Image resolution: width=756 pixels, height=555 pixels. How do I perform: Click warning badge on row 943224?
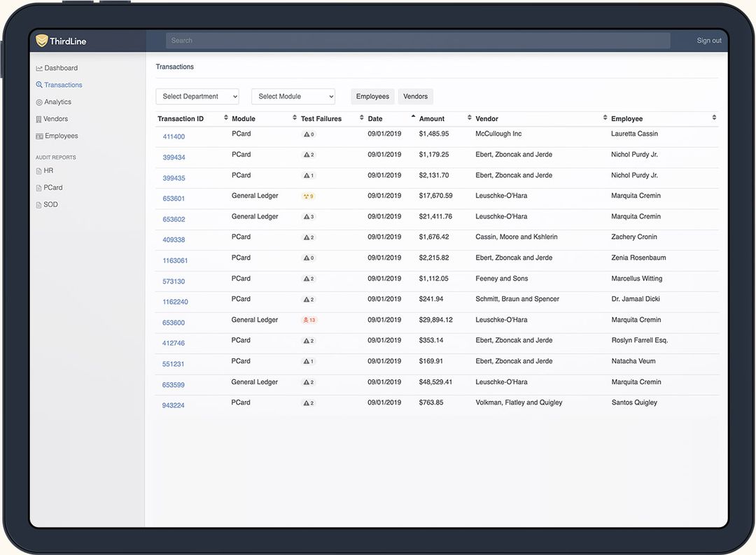[309, 403]
